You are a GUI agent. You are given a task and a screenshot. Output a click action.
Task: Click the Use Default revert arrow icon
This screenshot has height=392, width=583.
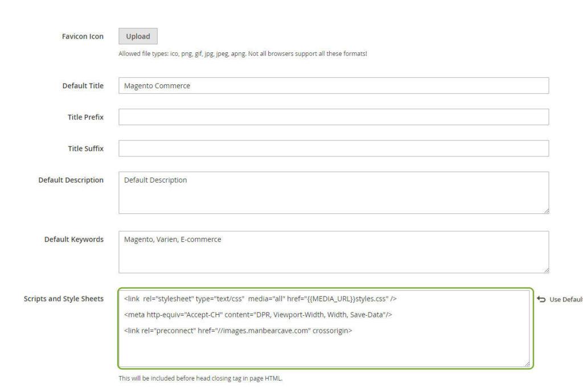(541, 299)
